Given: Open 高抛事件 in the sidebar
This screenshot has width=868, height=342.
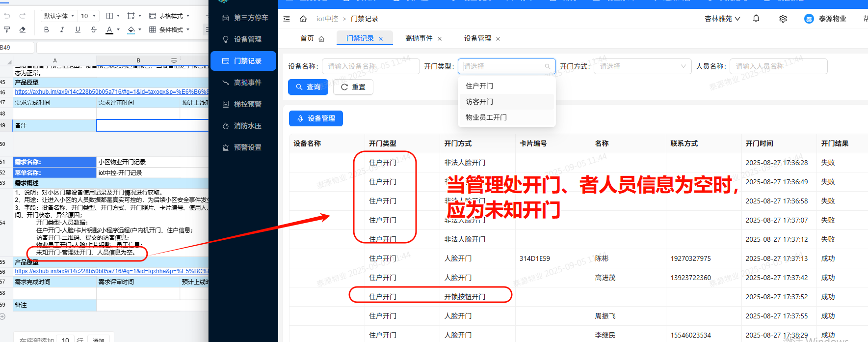Looking at the screenshot, I should 244,83.
